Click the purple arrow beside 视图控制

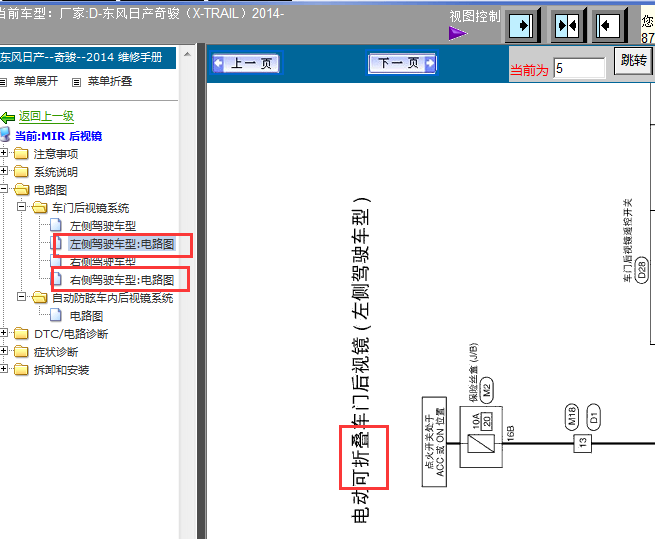point(458,33)
